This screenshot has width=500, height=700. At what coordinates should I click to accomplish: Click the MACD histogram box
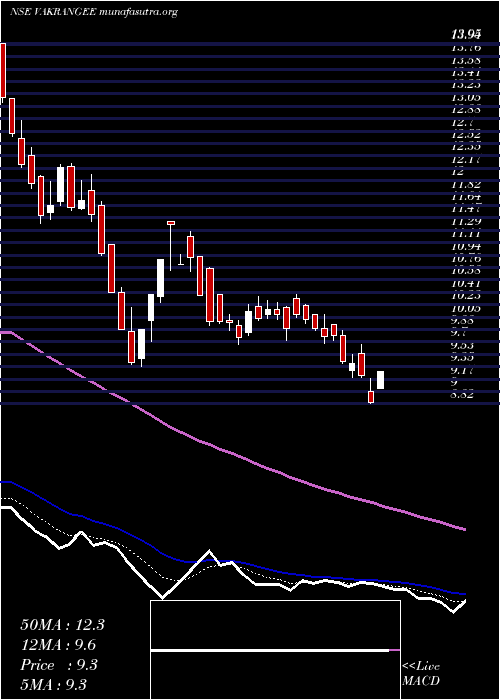(x=275, y=650)
